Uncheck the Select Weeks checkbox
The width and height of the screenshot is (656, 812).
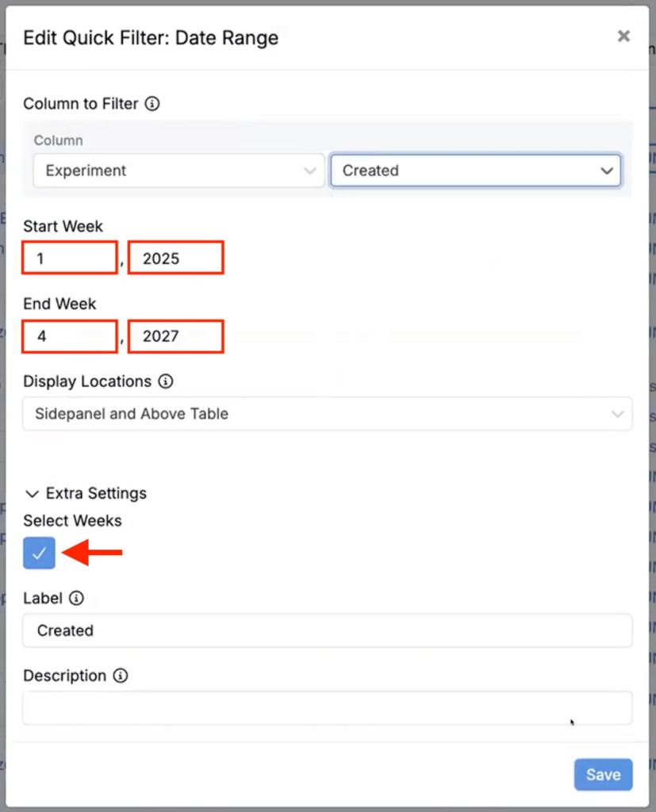click(40, 553)
